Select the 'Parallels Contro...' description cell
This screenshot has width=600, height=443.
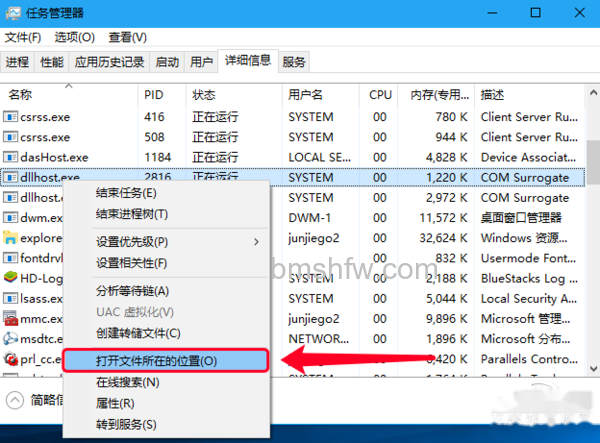[x=529, y=359]
